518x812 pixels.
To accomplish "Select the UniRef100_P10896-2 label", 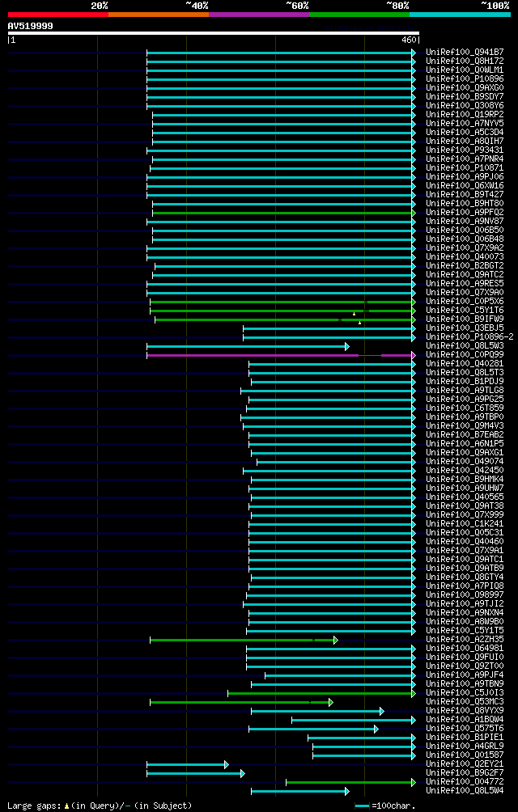I will tap(469, 336).
